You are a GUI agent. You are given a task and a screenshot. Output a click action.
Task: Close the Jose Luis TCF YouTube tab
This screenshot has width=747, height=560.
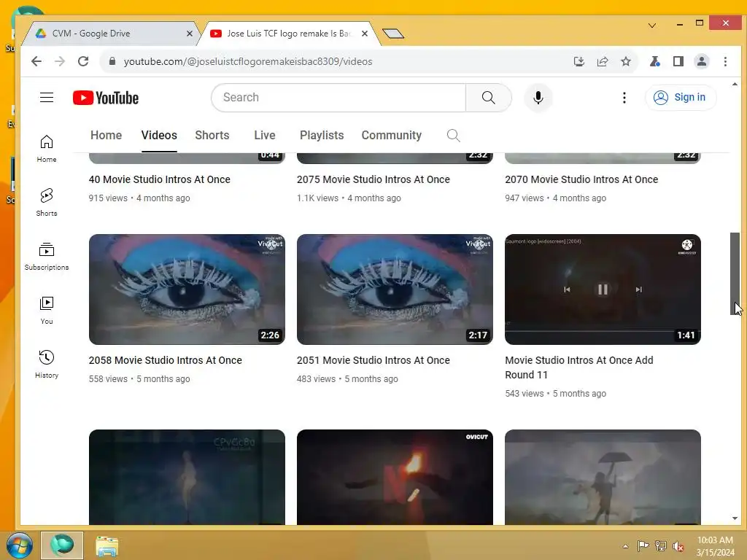pyautogui.click(x=365, y=34)
